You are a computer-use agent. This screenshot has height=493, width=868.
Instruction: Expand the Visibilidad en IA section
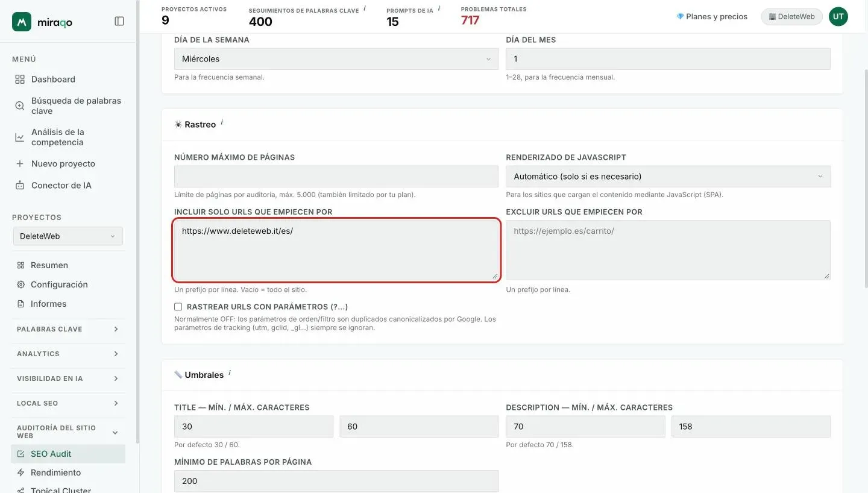coord(68,378)
